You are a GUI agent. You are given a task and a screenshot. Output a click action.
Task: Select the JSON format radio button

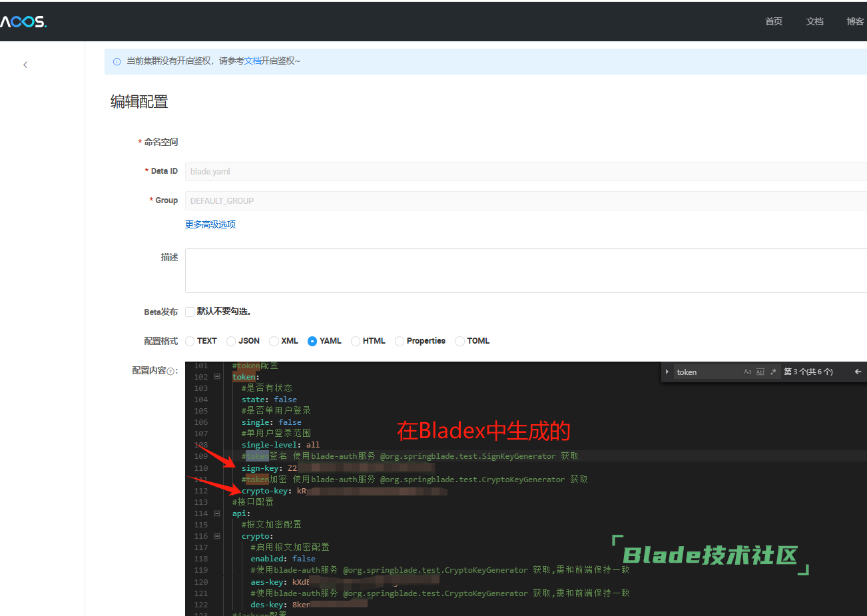click(231, 341)
